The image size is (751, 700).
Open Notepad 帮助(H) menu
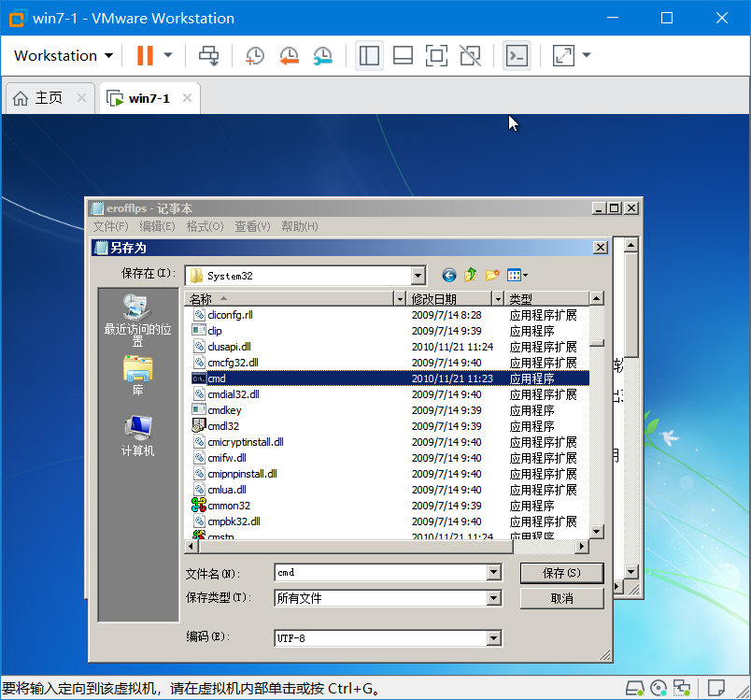299,226
